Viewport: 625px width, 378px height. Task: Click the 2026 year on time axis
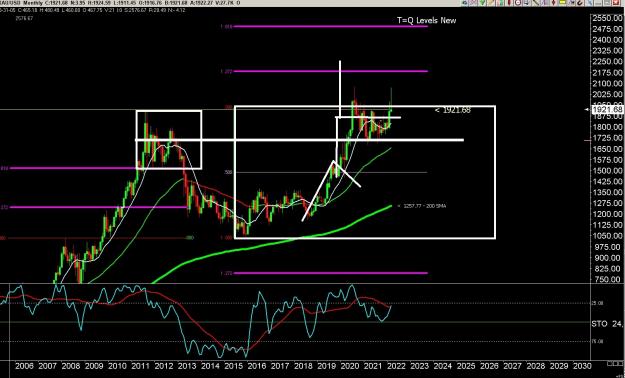pyautogui.click(x=489, y=366)
